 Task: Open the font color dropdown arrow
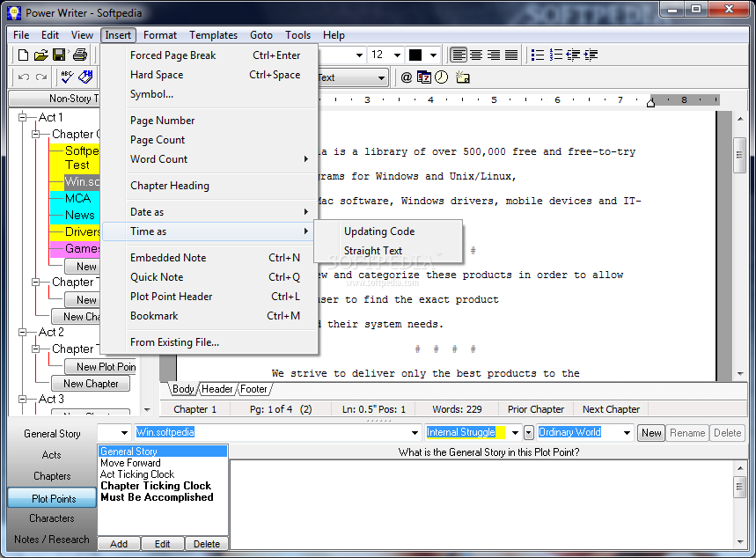coord(434,55)
